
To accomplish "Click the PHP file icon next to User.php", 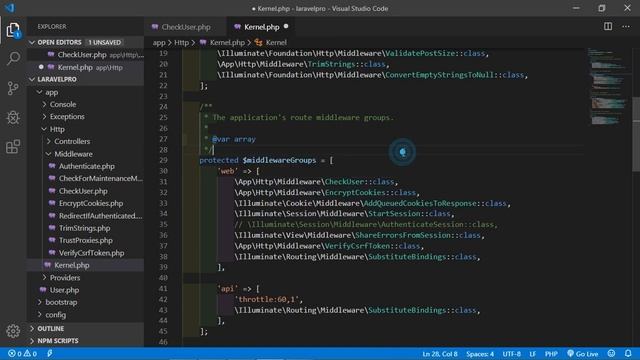I will coord(43,290).
